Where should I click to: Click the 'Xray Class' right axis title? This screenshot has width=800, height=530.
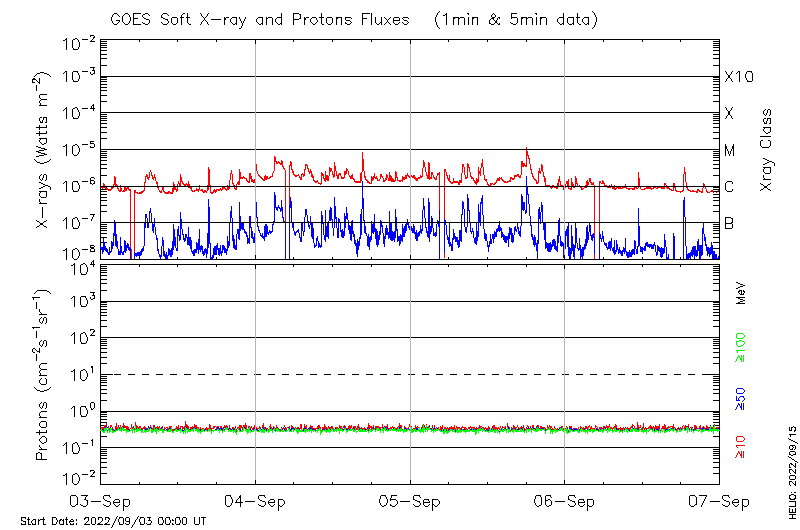pyautogui.click(x=767, y=150)
